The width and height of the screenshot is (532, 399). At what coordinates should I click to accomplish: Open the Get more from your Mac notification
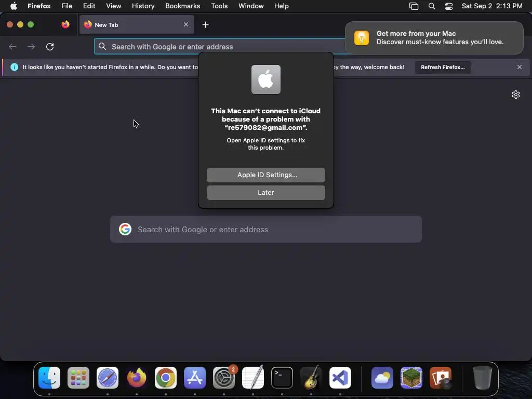pyautogui.click(x=434, y=37)
